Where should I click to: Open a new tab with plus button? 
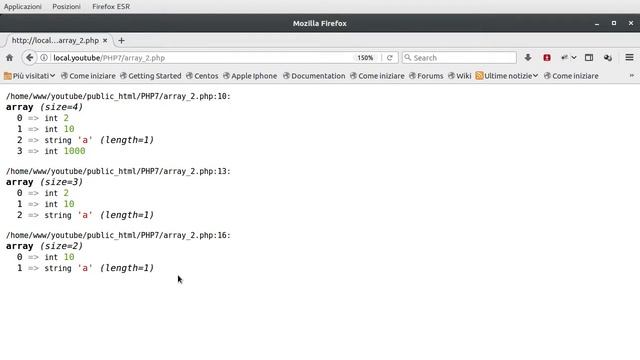click(x=121, y=40)
